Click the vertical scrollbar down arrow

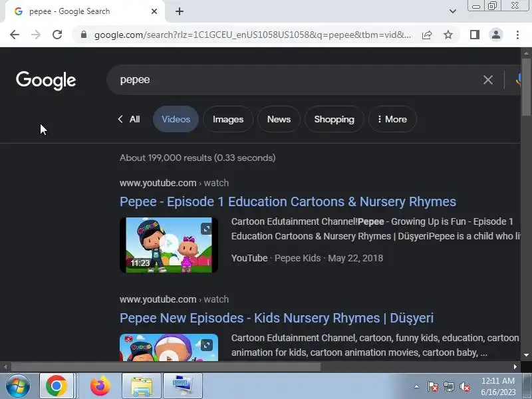[526, 355]
